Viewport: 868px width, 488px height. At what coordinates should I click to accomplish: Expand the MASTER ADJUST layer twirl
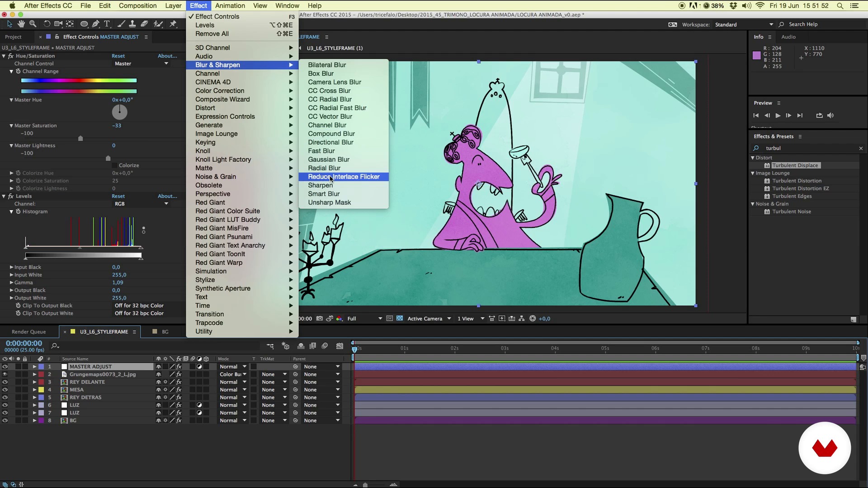[x=34, y=366]
